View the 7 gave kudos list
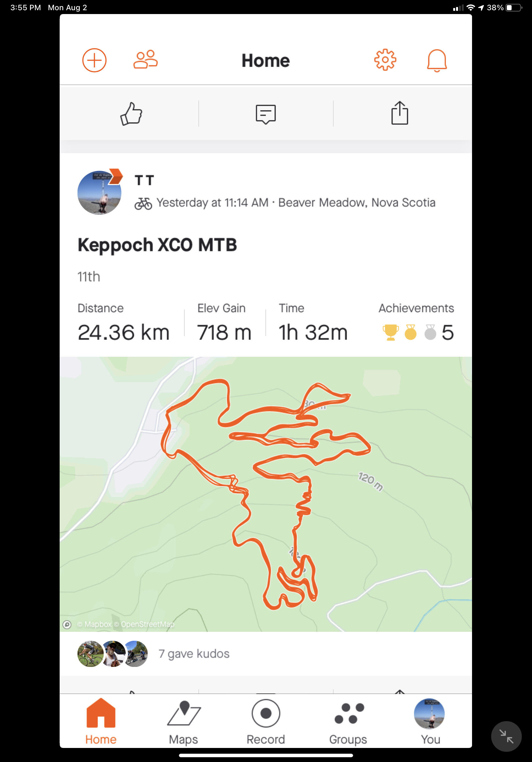 click(194, 654)
